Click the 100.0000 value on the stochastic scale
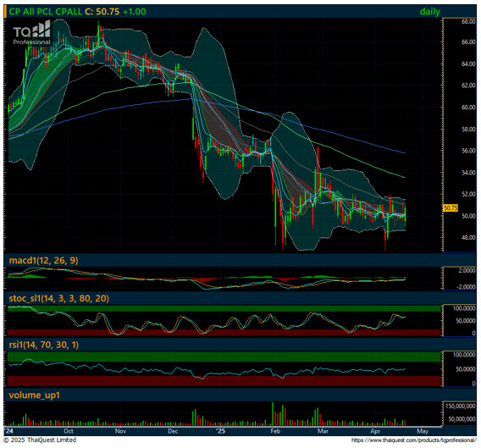This screenshot has height=448, width=481. coord(464,308)
